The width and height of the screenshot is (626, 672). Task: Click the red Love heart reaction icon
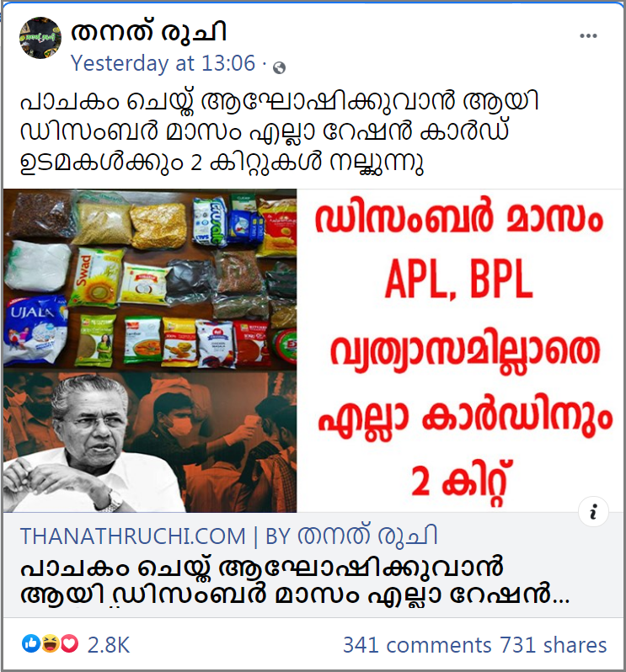(x=69, y=643)
